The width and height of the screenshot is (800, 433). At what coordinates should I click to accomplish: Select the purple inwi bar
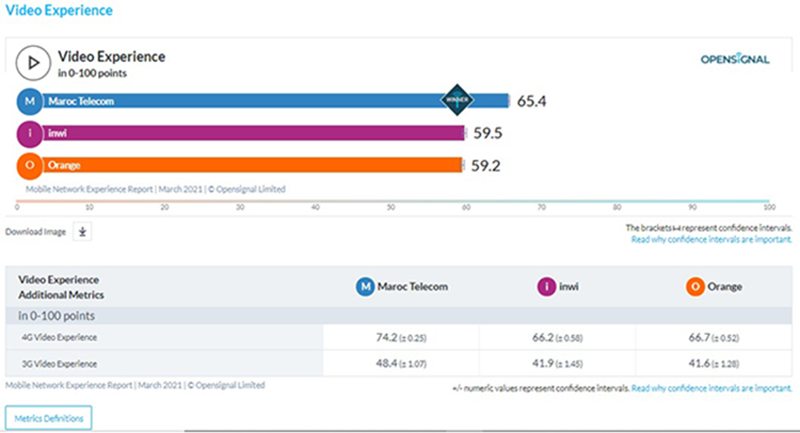point(250,133)
